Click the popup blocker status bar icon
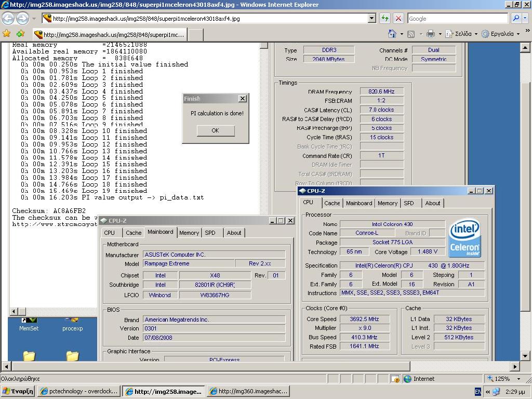Screen dimensions: 532x399 [395, 379]
